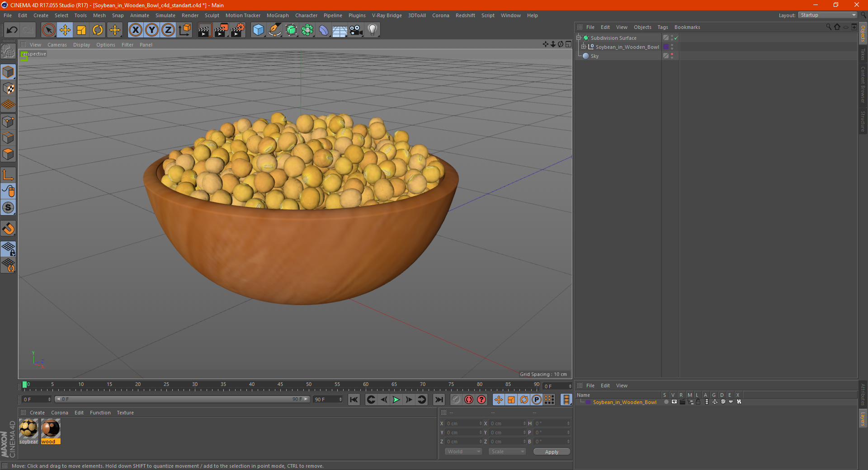Activate the Move tool in top toolbar
This screenshot has width=868, height=470.
(x=65, y=30)
